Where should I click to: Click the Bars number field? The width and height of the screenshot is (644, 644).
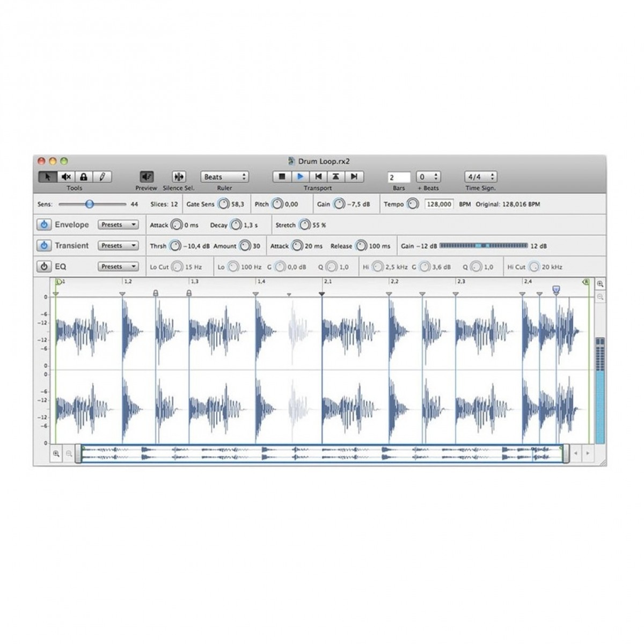point(399,177)
